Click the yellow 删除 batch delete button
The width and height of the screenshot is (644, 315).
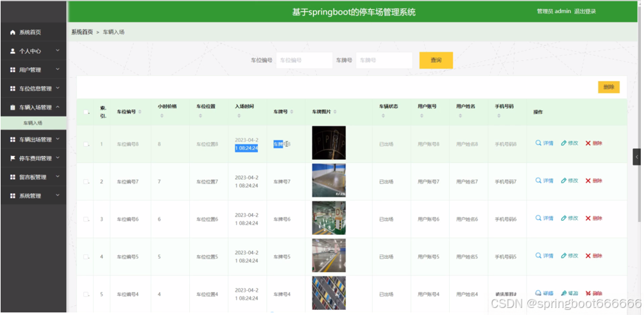pyautogui.click(x=609, y=87)
